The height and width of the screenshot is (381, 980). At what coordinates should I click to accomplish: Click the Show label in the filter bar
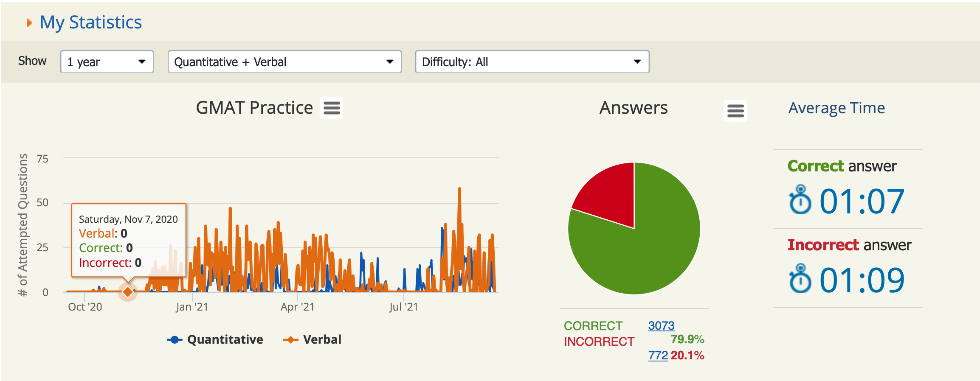pos(32,61)
